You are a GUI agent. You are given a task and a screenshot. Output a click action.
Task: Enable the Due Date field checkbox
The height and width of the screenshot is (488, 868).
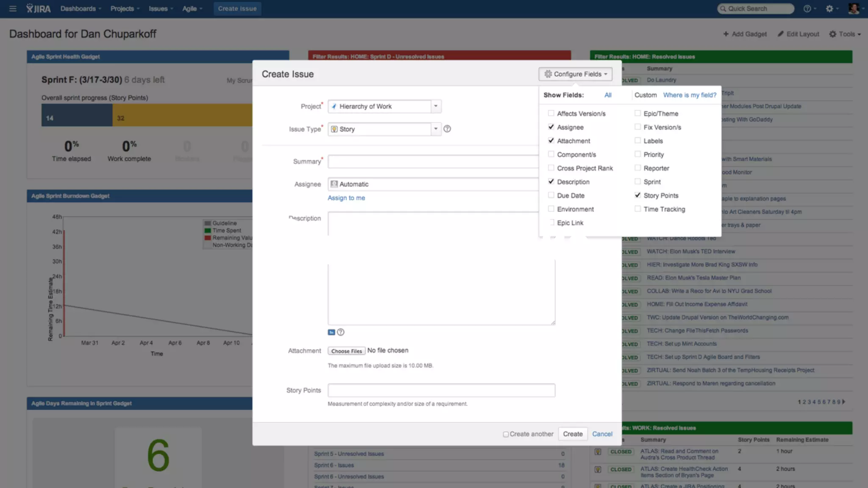pos(551,195)
